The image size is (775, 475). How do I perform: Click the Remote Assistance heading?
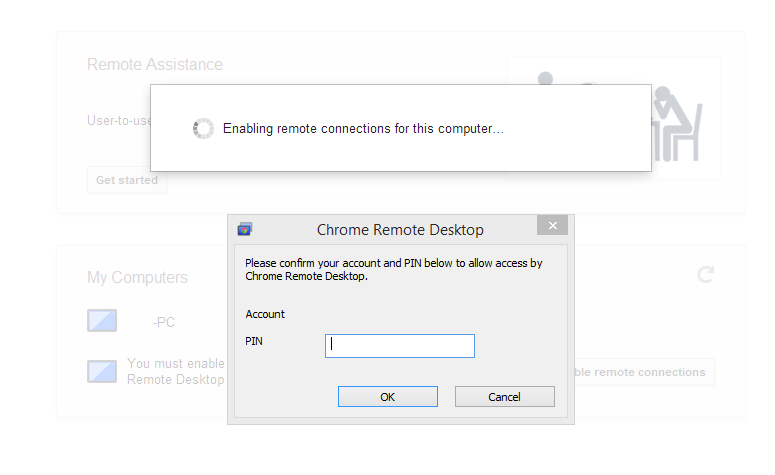[x=155, y=64]
